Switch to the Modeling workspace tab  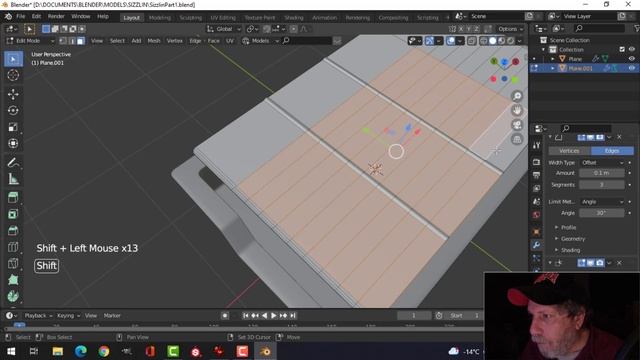pos(160,18)
